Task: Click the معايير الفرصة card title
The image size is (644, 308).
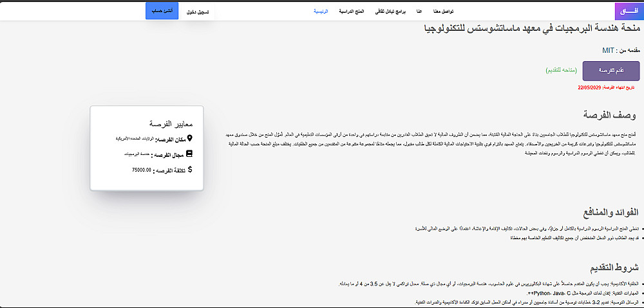Action: pos(171,123)
